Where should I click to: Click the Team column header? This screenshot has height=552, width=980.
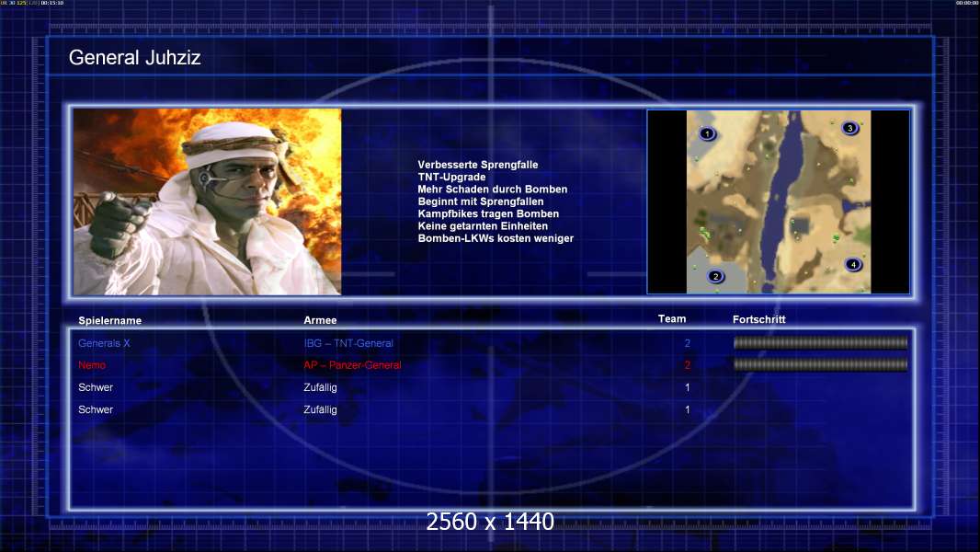[672, 319]
